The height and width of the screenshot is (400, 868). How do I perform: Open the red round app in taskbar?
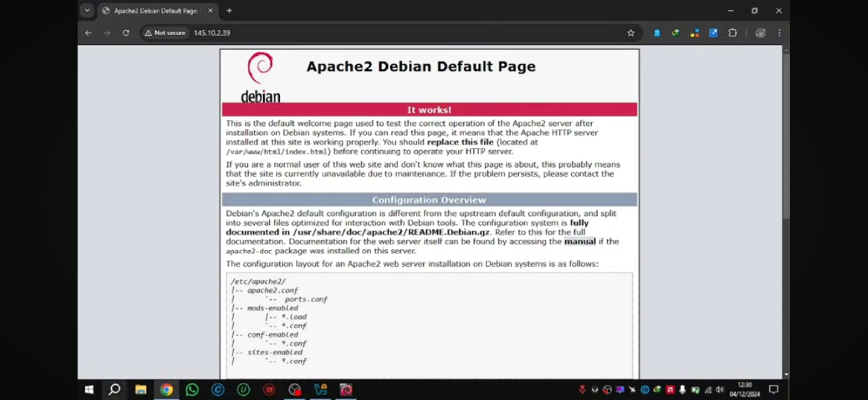tap(269, 390)
